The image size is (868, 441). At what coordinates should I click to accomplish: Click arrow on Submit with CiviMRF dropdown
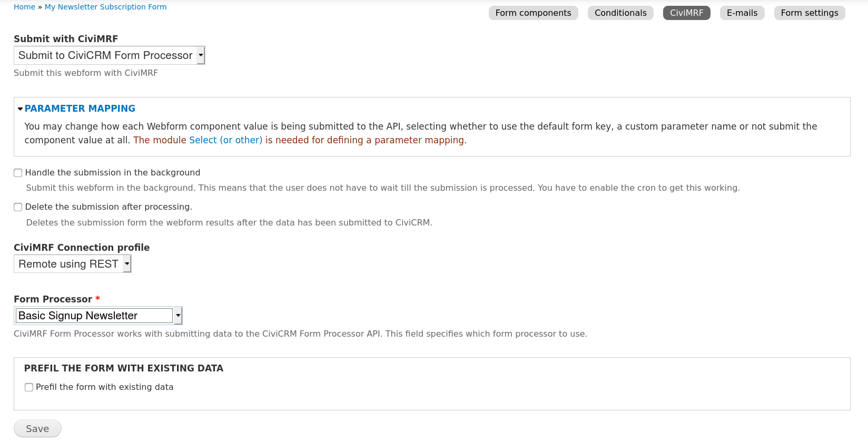coord(201,55)
